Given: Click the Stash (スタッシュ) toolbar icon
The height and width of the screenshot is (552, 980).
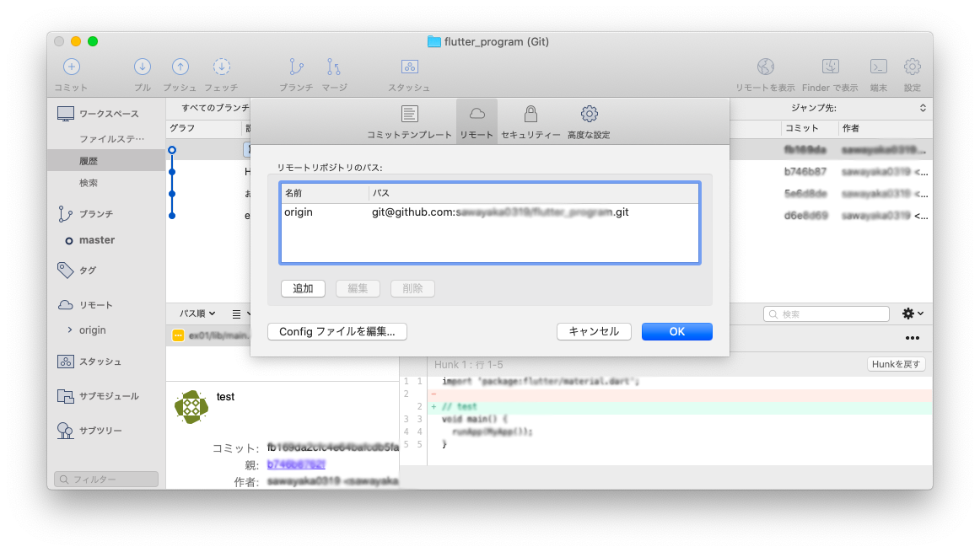Looking at the screenshot, I should (409, 67).
